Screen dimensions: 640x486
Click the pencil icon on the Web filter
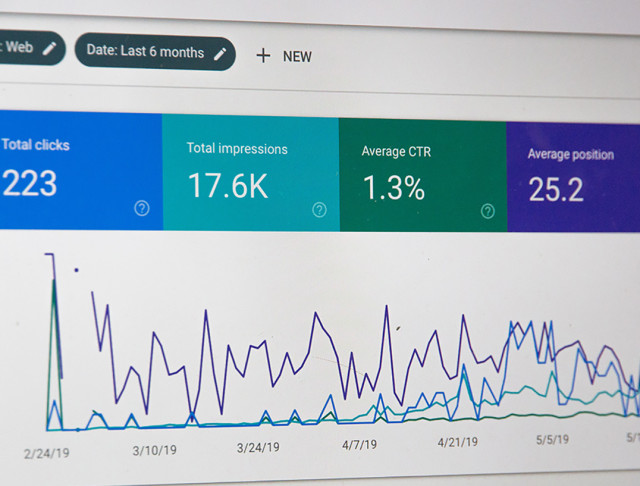click(x=50, y=47)
